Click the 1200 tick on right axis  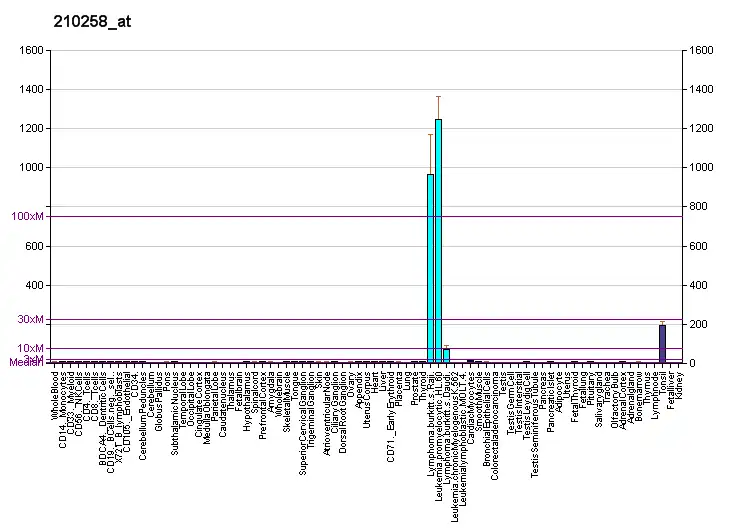(x=700, y=128)
